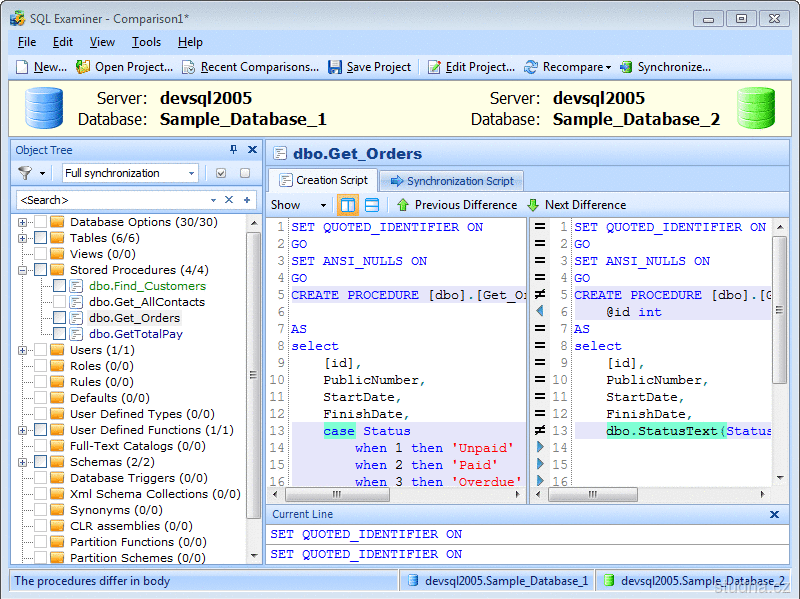Click the filter funnel icon in Object Tree
The height and width of the screenshot is (599, 800).
click(x=25, y=173)
